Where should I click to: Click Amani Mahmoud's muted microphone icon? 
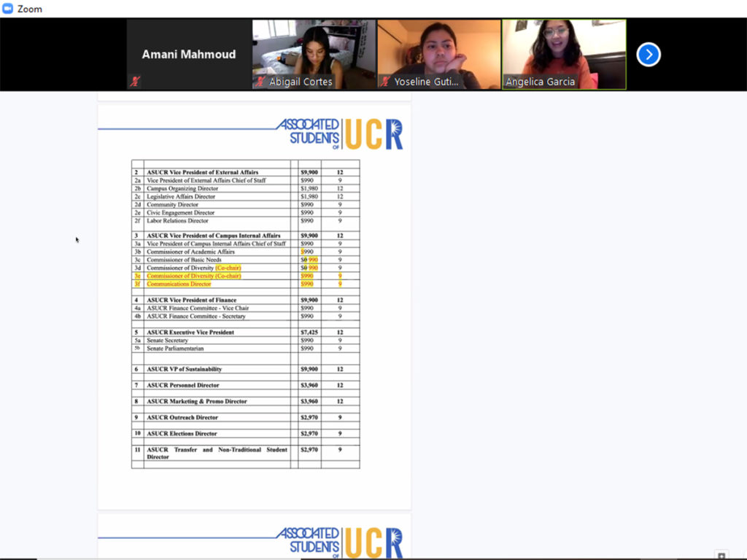(x=134, y=82)
